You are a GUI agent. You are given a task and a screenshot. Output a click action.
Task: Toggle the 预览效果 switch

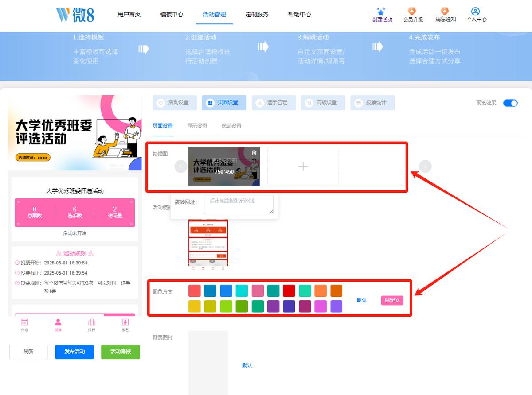pos(510,103)
